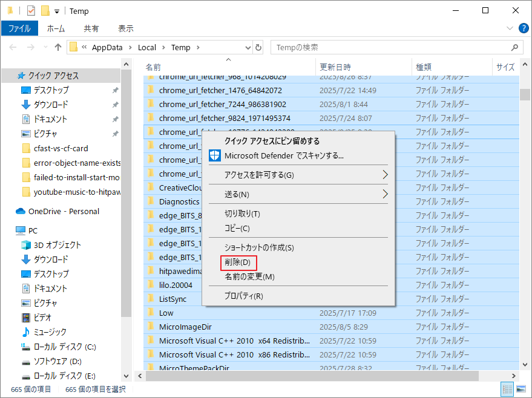Switch to the 表示 ribbon tab
Screen dimensions: 532x398
(125, 28)
